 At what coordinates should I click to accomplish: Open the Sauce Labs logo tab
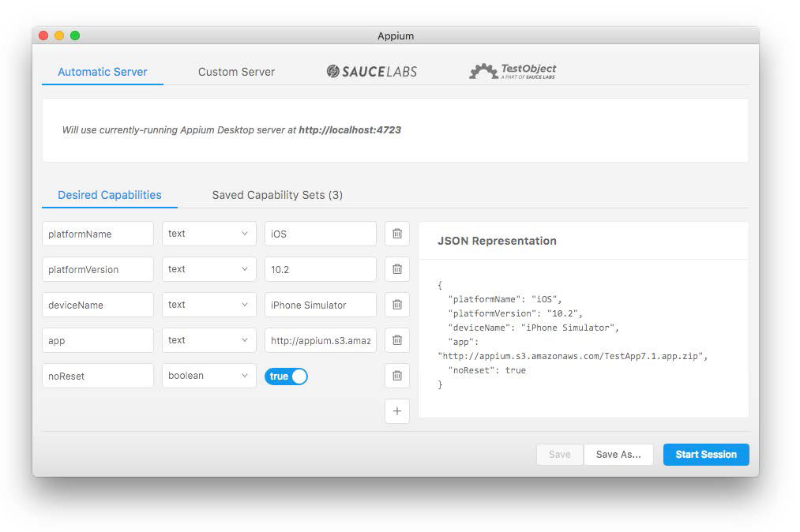(371, 72)
